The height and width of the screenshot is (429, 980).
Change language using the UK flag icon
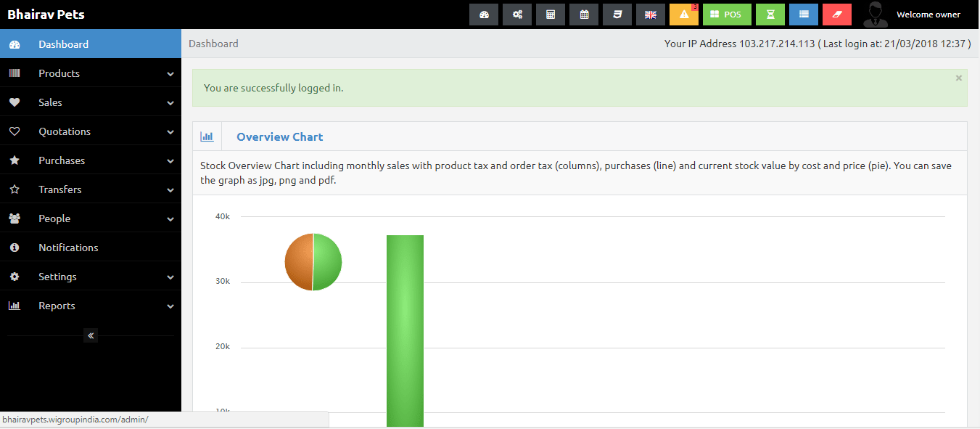click(651, 15)
